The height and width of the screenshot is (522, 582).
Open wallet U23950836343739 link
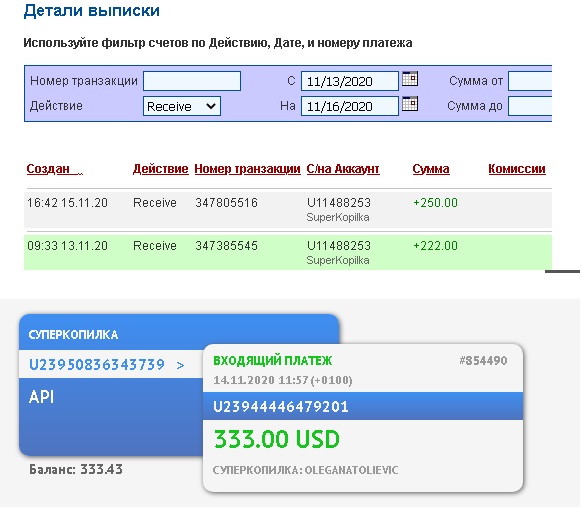(x=97, y=365)
